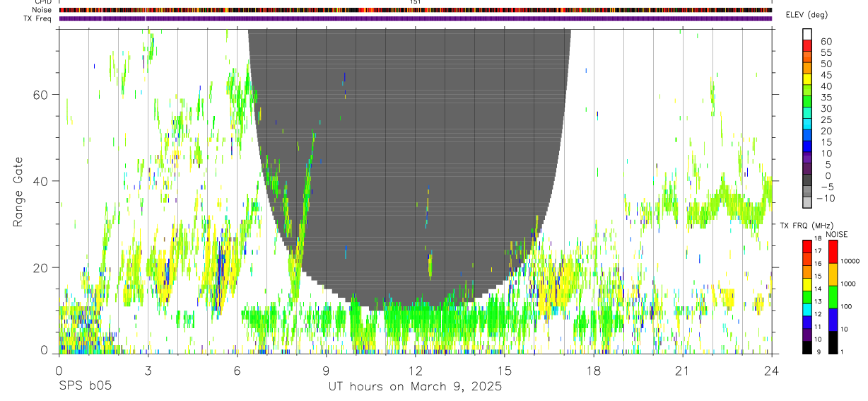The image size is (868, 401).
Task: Click the ELEV (deg) legend title
Action: click(x=806, y=15)
